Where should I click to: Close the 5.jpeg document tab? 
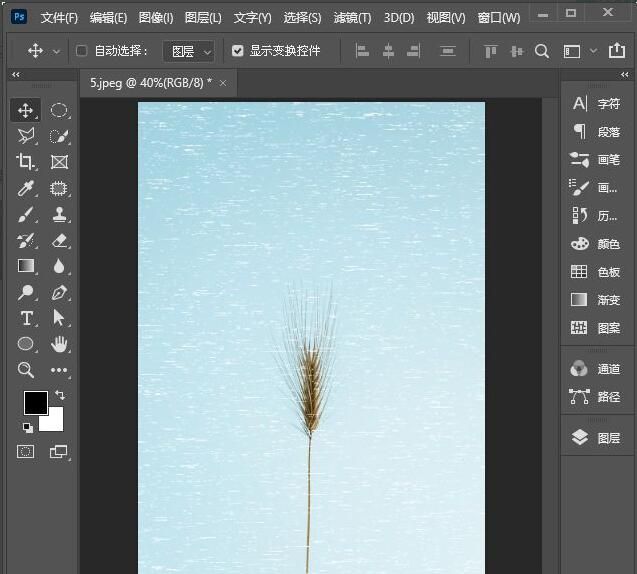tap(223, 83)
